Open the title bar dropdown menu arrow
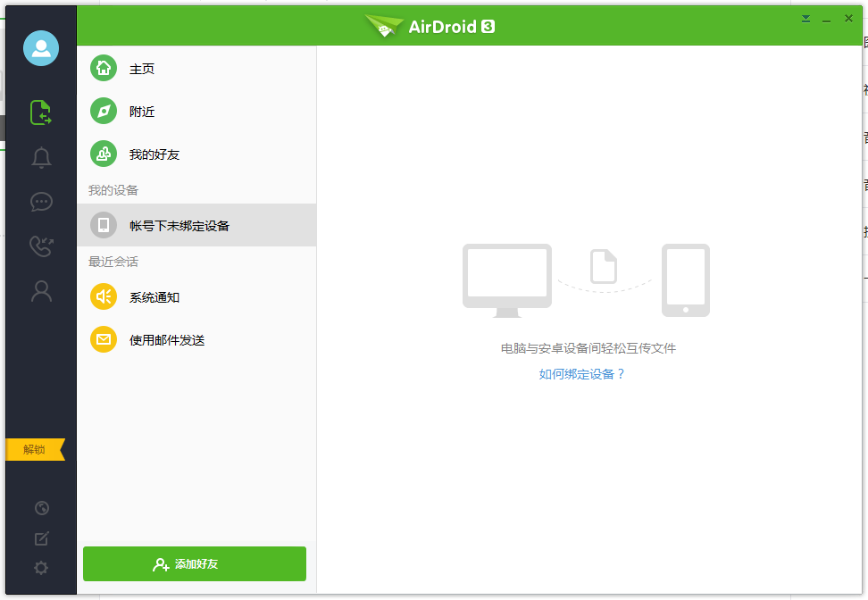The width and height of the screenshot is (868, 600). tap(805, 19)
